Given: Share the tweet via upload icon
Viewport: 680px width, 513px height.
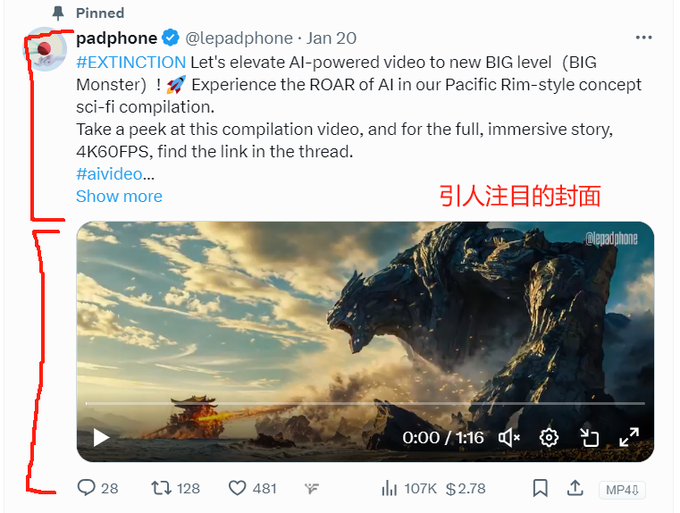Looking at the screenshot, I should [x=575, y=488].
